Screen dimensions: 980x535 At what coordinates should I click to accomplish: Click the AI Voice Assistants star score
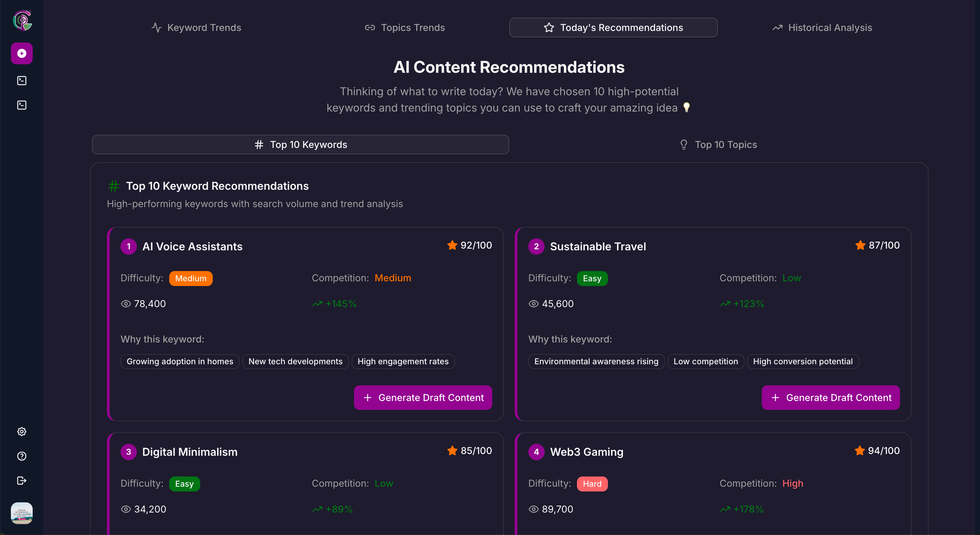click(469, 245)
